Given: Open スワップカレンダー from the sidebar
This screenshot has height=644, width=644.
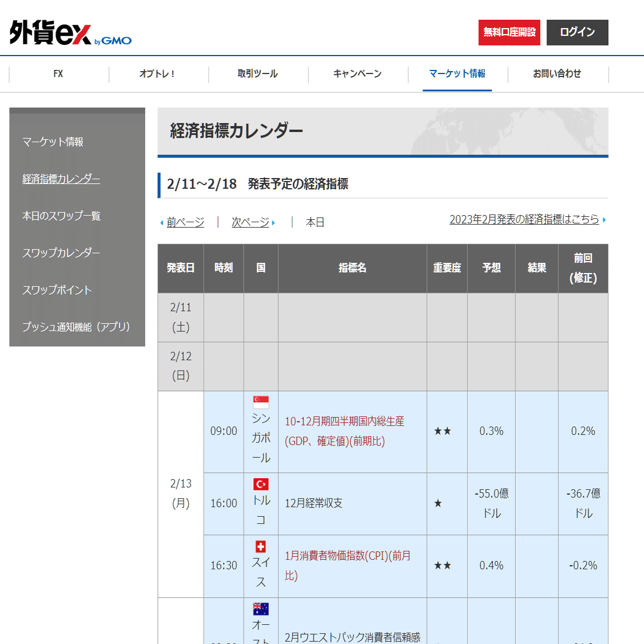Looking at the screenshot, I should [x=62, y=253].
